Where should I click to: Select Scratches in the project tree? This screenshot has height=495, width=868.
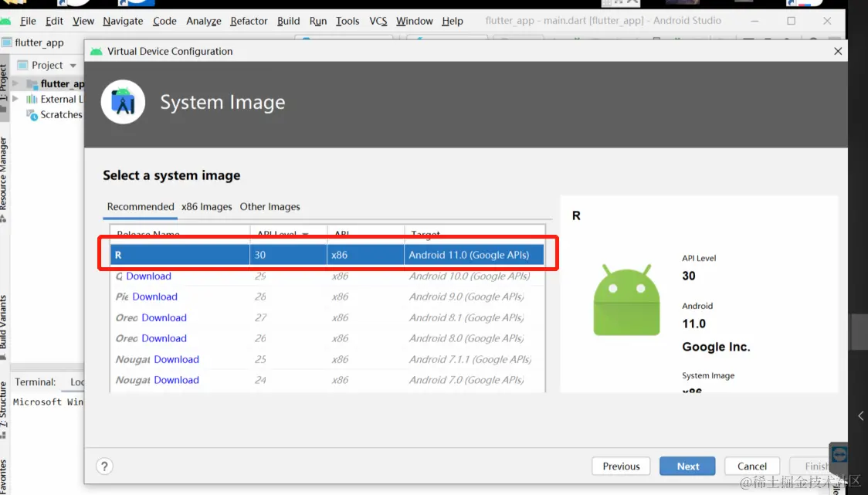pos(61,114)
